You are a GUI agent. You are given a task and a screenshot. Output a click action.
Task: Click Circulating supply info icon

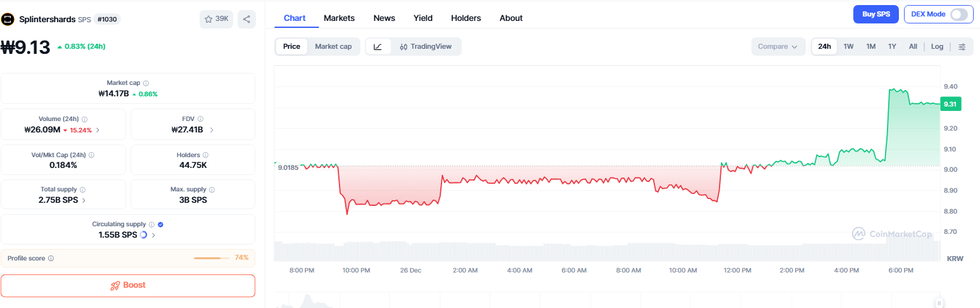151,224
